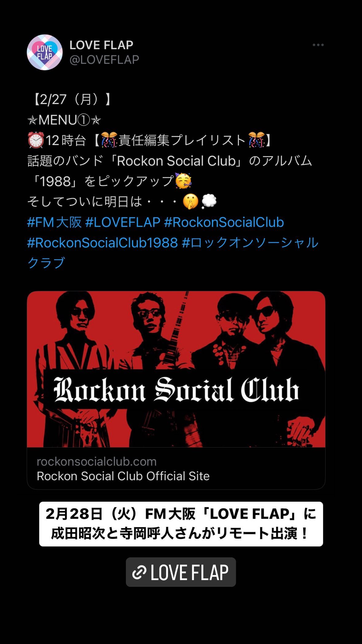Tap the 2月28日 FM大阪 announcement caption
This screenshot has height=644, width=362.
[181, 524]
